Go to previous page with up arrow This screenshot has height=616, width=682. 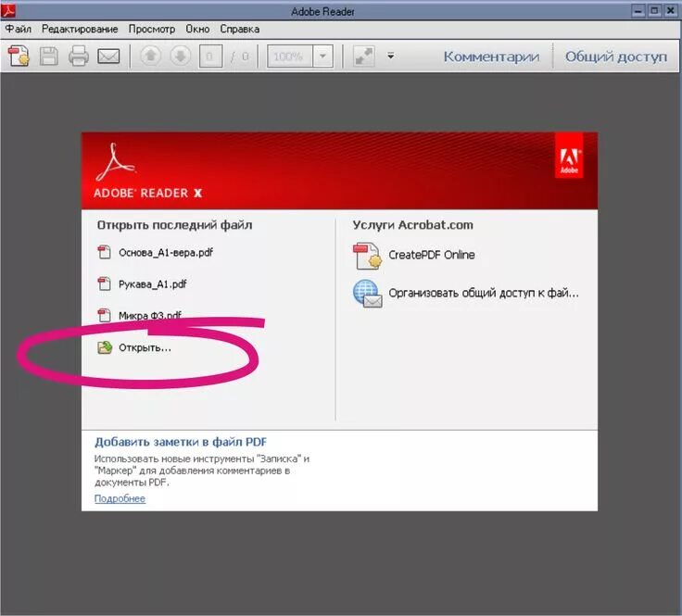click(150, 57)
